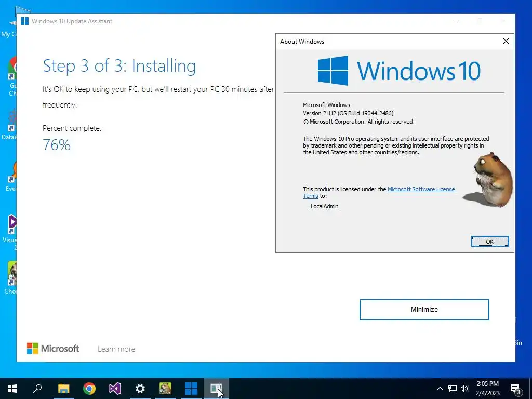Click the date 2/4/2023 in tray
The width and height of the screenshot is (532, 399).
(487, 393)
